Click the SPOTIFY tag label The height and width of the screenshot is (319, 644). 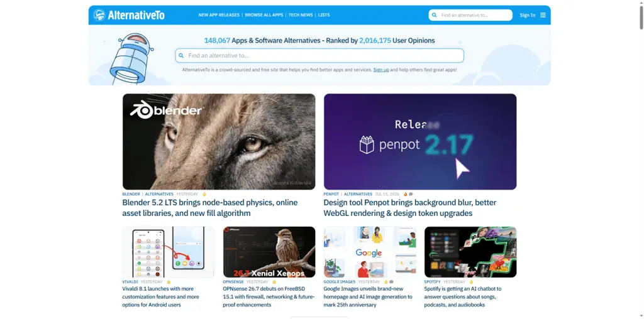pos(433,282)
